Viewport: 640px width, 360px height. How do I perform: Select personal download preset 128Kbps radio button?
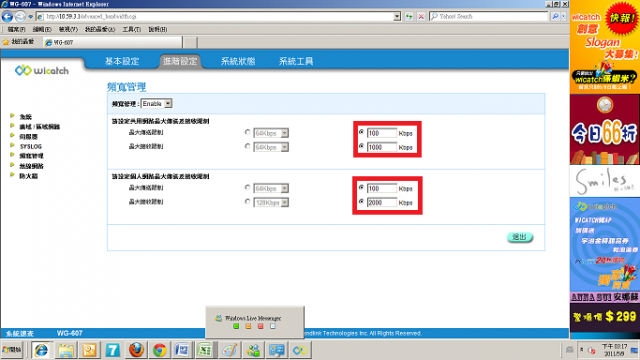pyautogui.click(x=247, y=202)
